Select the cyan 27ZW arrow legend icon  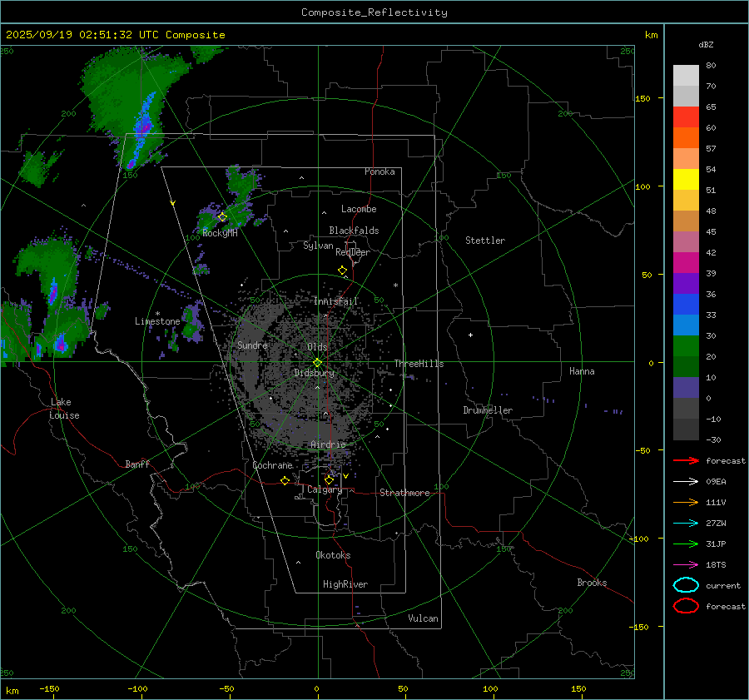tap(685, 523)
